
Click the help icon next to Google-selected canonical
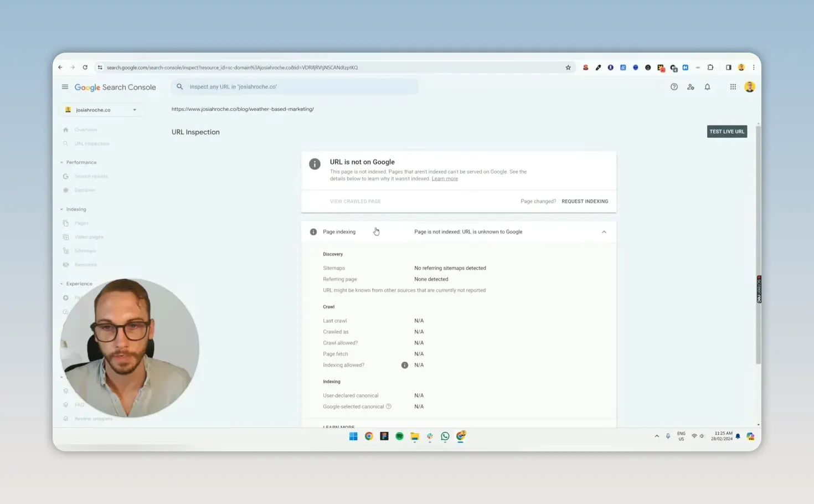coord(389,407)
